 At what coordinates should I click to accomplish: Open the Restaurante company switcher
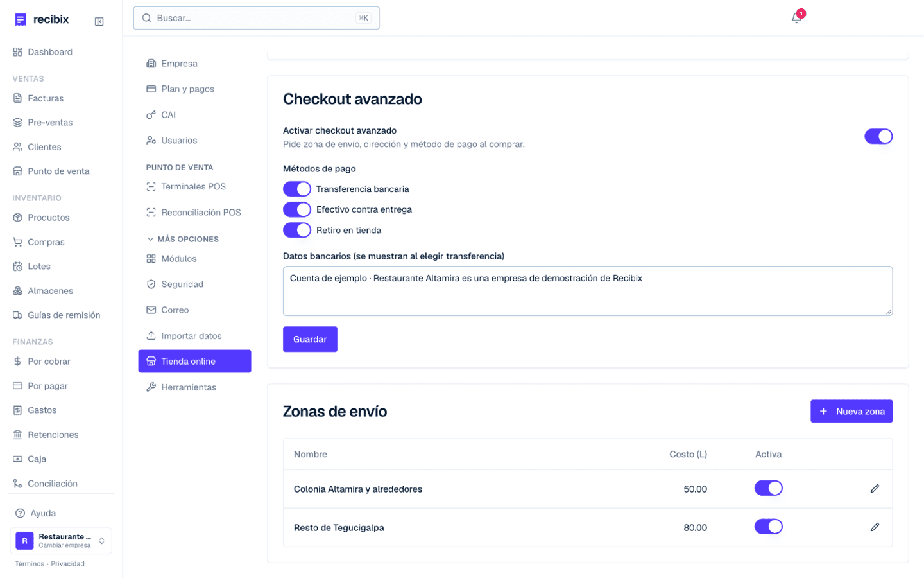61,541
